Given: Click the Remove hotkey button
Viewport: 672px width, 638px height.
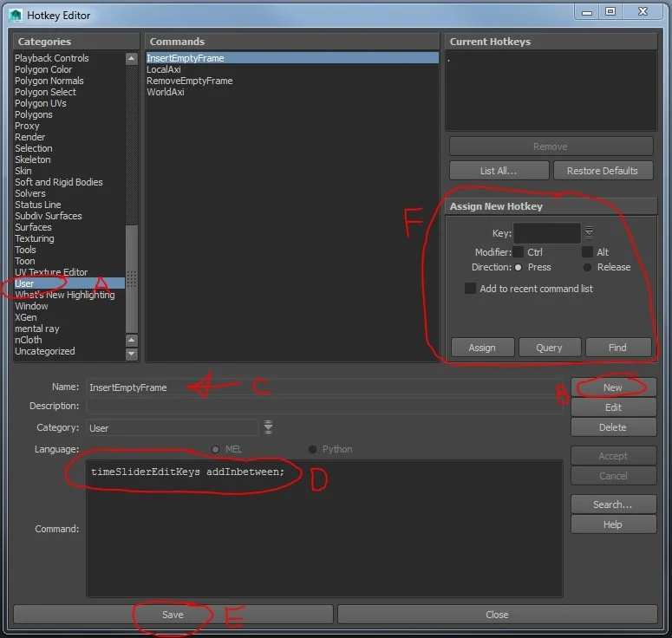Looking at the screenshot, I should pos(551,146).
